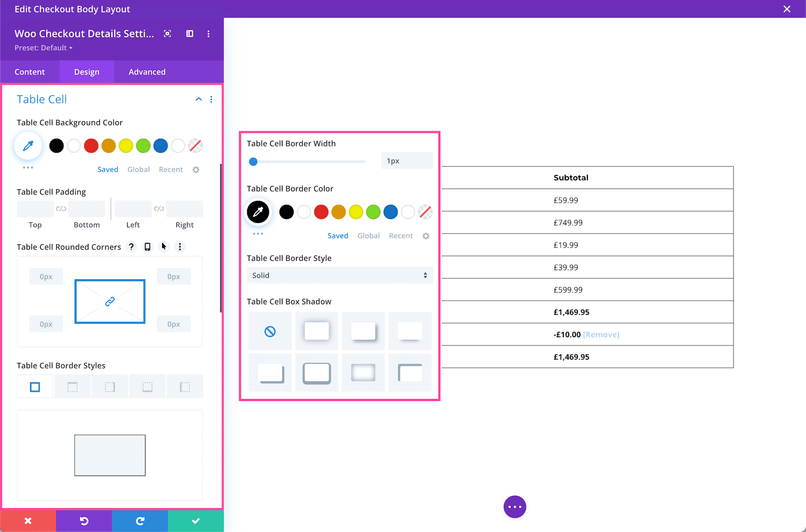Open the Table Cell options menu
806x532 pixels.
pyautogui.click(x=211, y=99)
